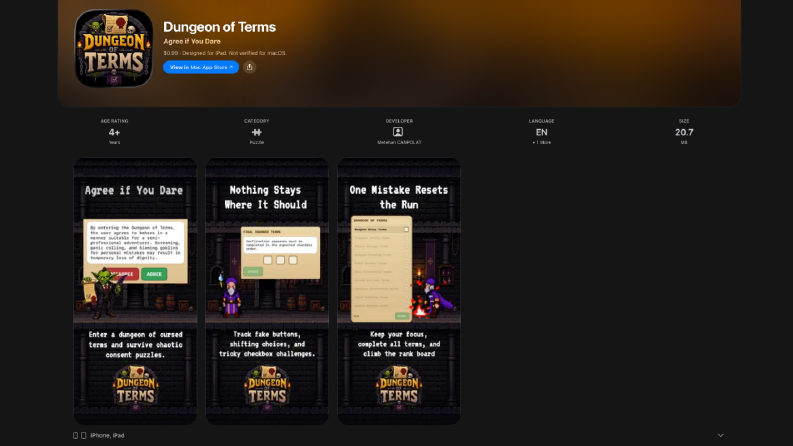The height and width of the screenshot is (446, 793).
Task: Click the '+ 1 More' languages text
Action: click(x=542, y=143)
